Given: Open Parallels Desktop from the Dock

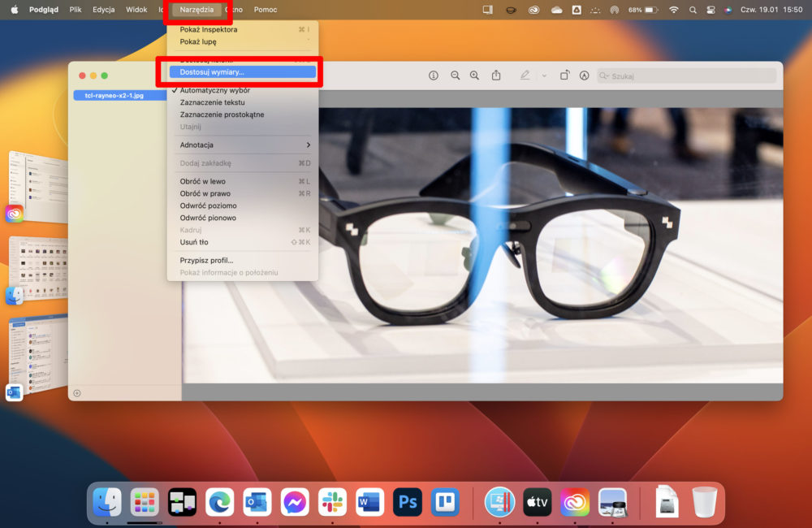Looking at the screenshot, I should pyautogui.click(x=499, y=501).
